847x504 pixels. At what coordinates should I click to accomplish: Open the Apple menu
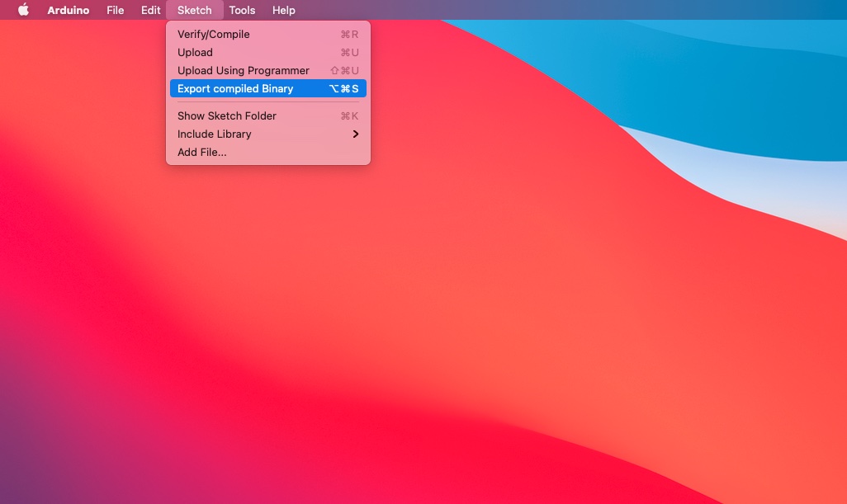[x=23, y=10]
